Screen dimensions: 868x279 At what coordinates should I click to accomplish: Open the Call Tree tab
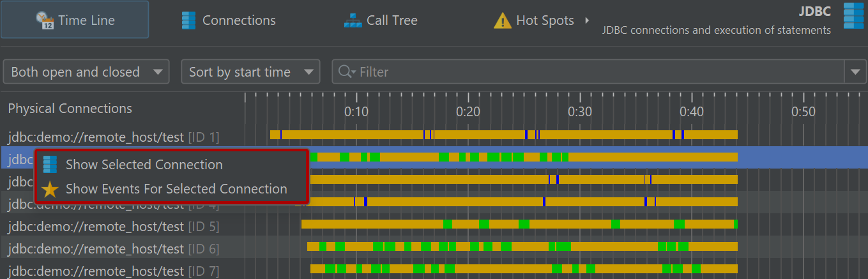pyautogui.click(x=381, y=20)
